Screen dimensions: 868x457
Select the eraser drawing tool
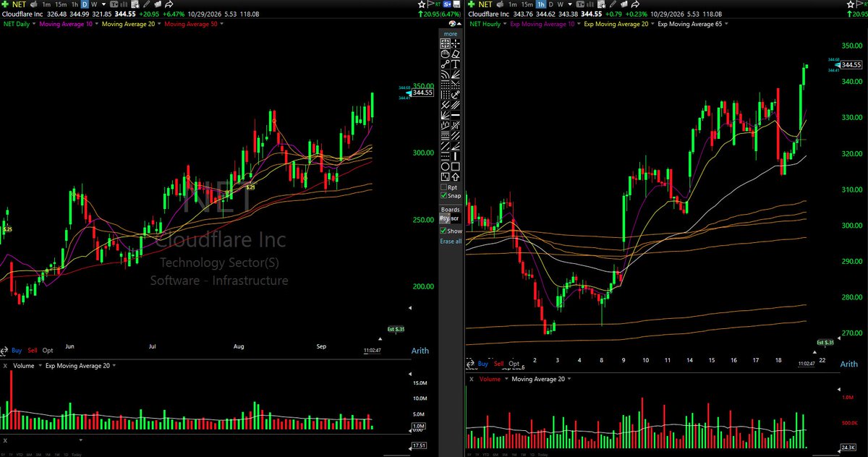pyautogui.click(x=456, y=54)
